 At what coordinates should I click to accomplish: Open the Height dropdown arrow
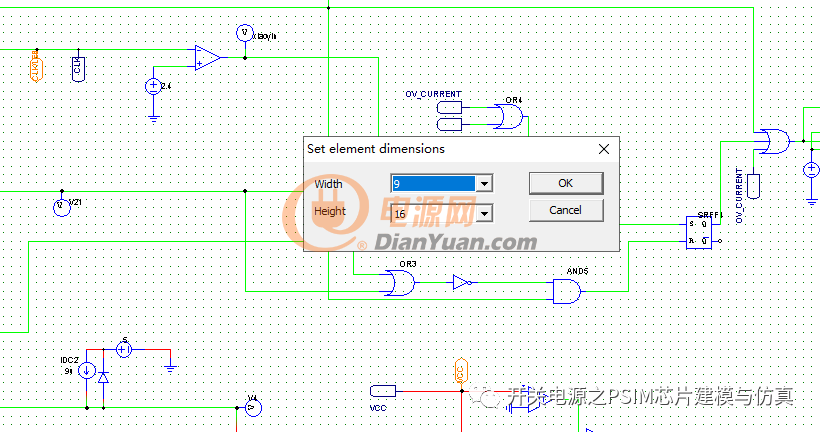point(484,213)
